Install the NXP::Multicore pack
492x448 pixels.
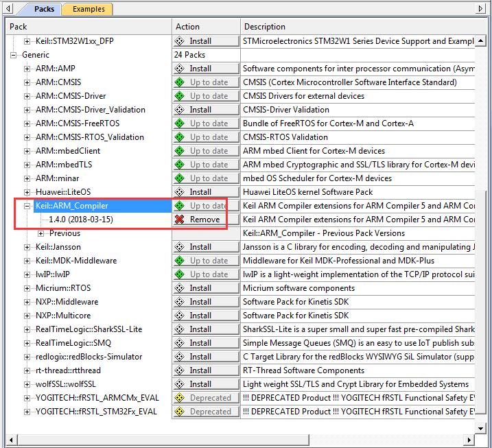pos(206,316)
